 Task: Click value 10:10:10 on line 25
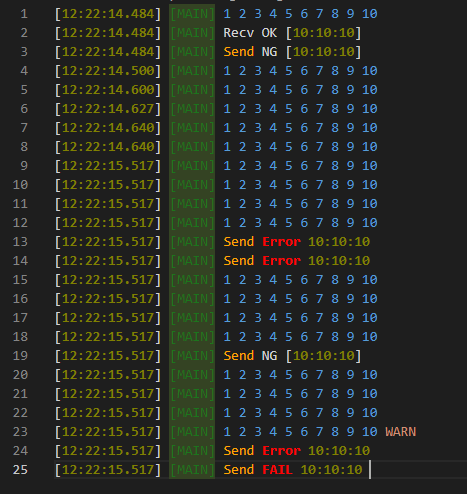[331, 470]
